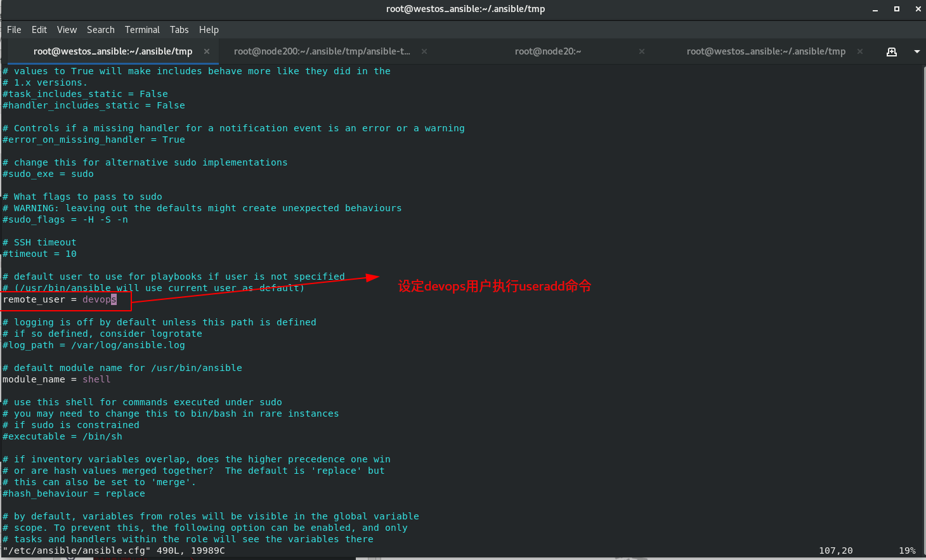
Task: Click '#sudo_flags = -H -S -n' line
Action: point(65,219)
